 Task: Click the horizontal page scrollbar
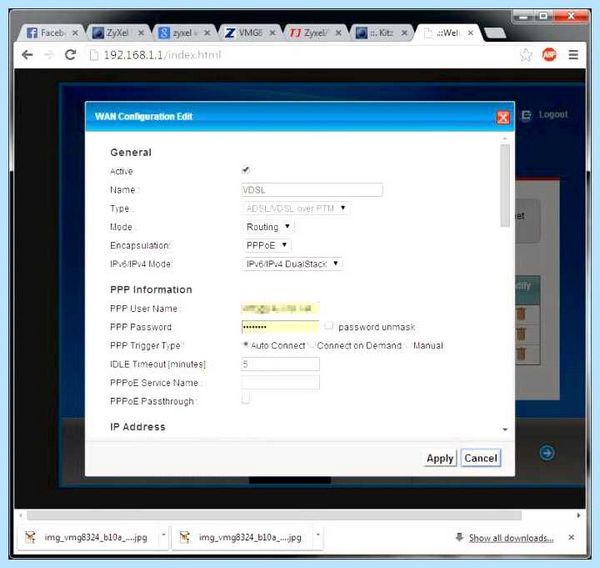point(274,516)
